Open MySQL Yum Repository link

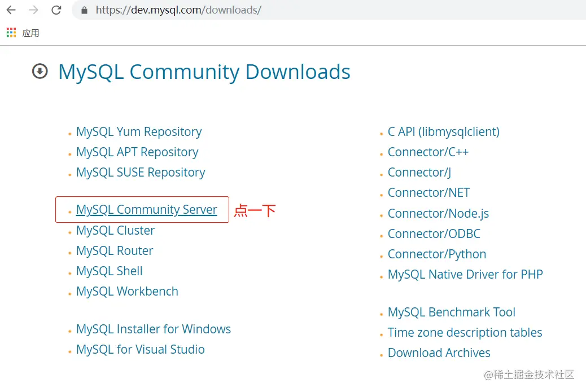click(139, 132)
